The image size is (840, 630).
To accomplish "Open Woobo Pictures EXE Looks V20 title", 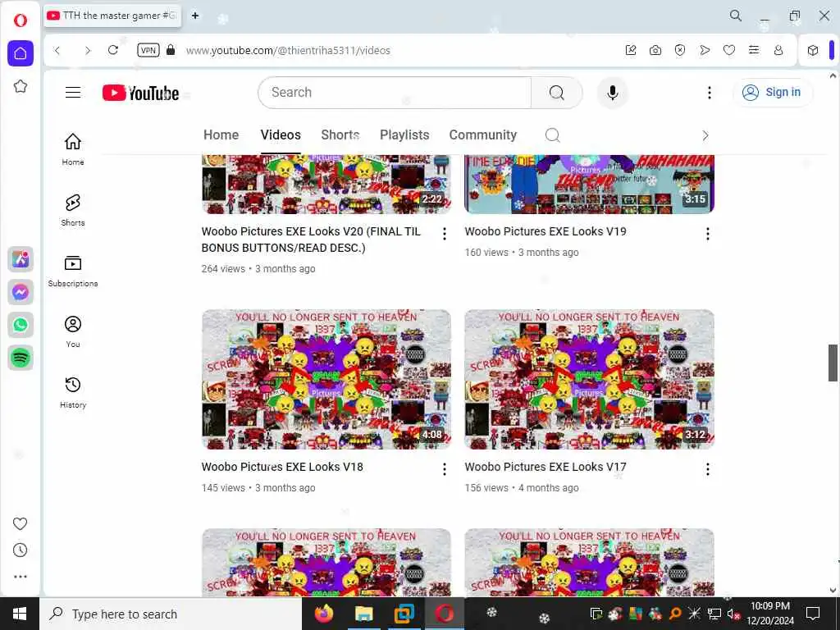I will coord(311,240).
